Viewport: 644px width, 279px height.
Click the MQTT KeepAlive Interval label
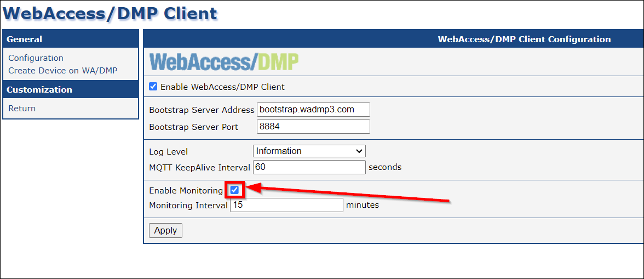[199, 168]
